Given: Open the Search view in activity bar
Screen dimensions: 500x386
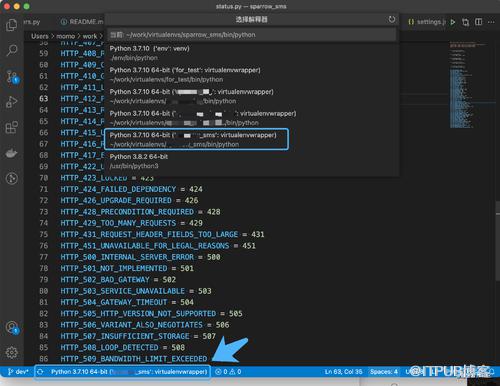Looking at the screenshot, I should [12, 50].
